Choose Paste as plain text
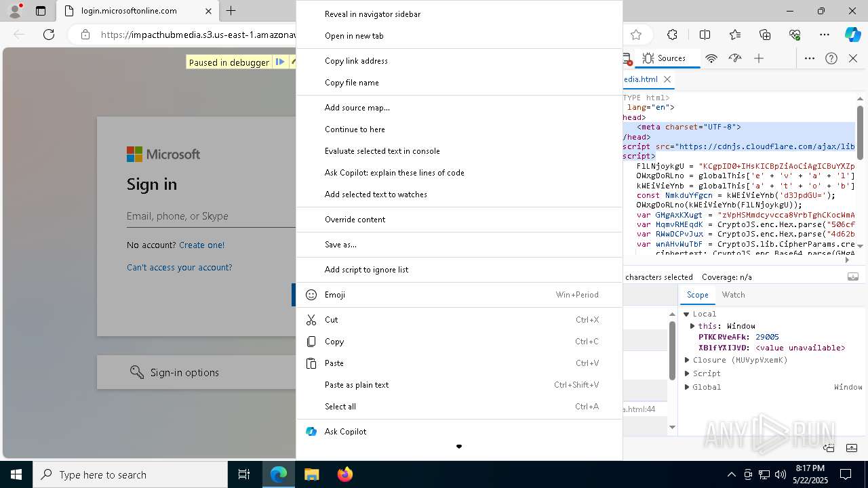This screenshot has width=868, height=488. [459, 385]
